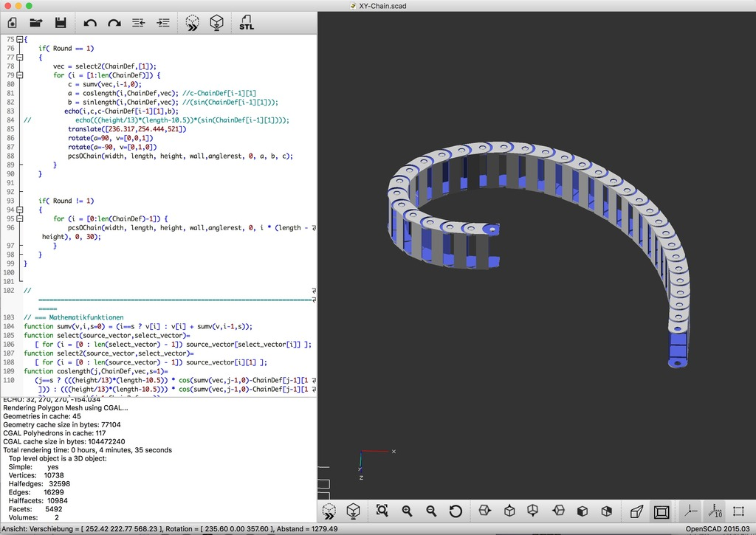Toggle the scale markers in the viewport
Screen dimensions: 756x535
(713, 511)
